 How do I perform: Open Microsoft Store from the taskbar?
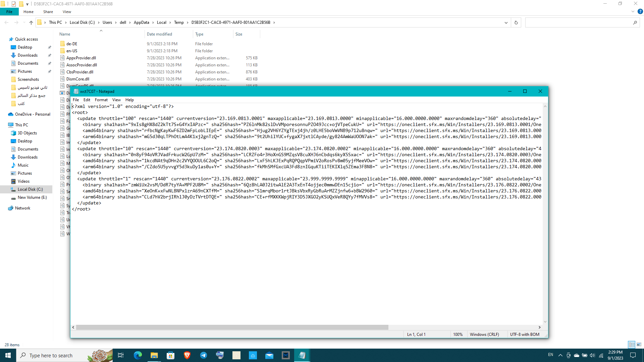click(x=171, y=355)
